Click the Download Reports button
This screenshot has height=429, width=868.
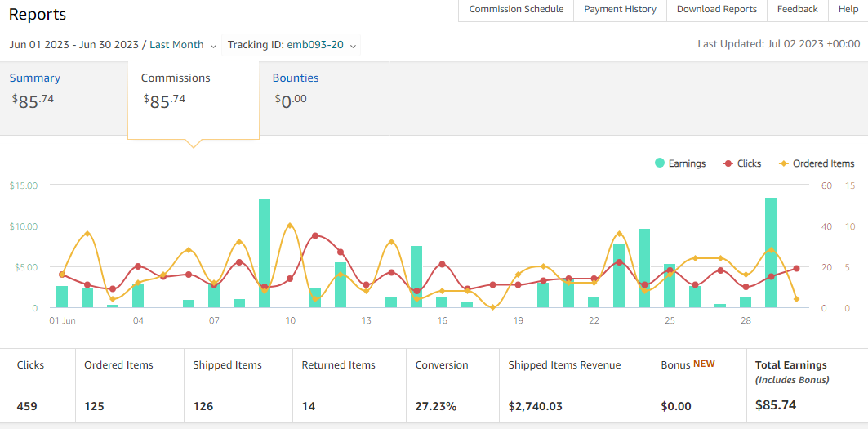(x=717, y=10)
